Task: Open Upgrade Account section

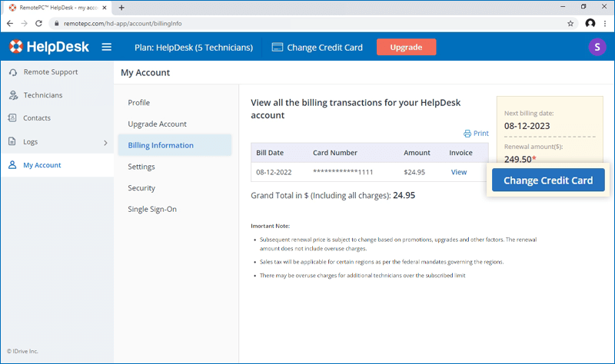Action: pos(157,124)
